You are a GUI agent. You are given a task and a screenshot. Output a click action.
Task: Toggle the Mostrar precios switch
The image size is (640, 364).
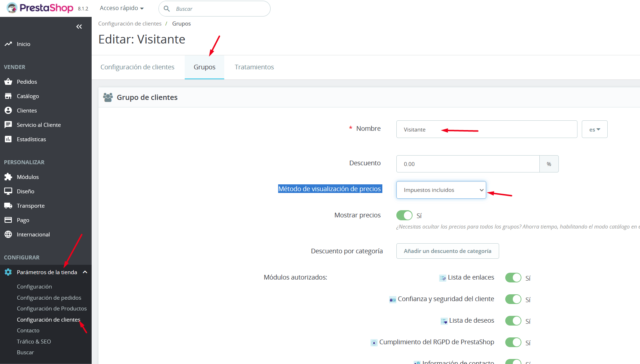click(404, 215)
